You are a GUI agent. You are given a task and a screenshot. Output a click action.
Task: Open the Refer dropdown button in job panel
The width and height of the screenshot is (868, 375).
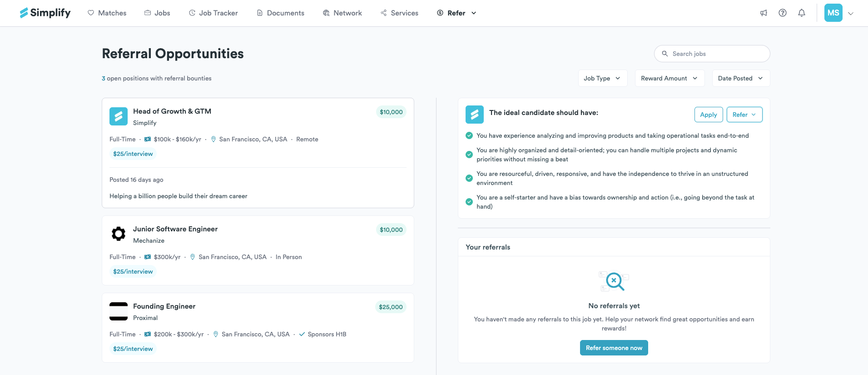coord(744,115)
